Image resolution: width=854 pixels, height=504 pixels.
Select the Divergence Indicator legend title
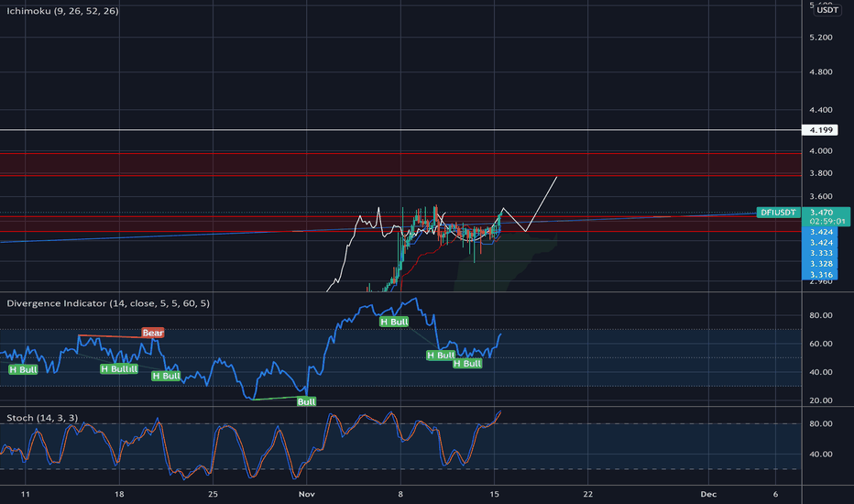click(x=108, y=303)
